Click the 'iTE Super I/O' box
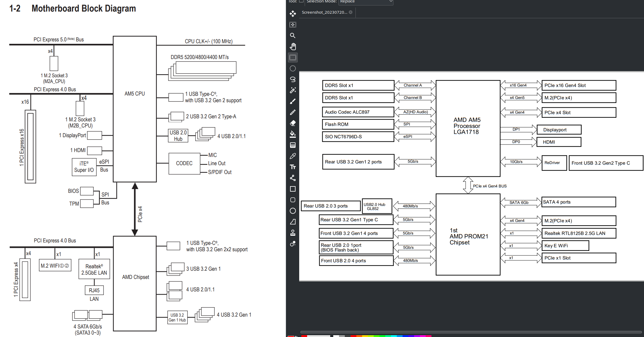 click(x=84, y=167)
